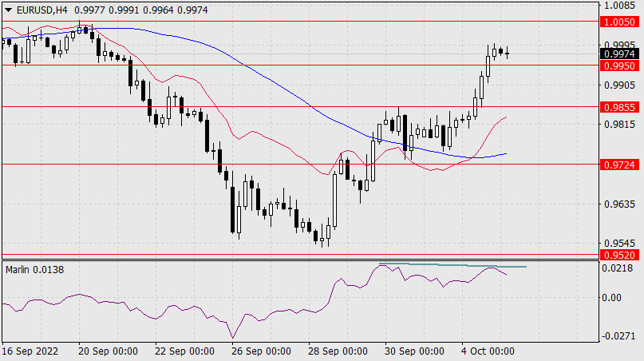Open the chart menu triangle beside EURUSD,H4
The image size is (644, 361).
tap(8, 10)
